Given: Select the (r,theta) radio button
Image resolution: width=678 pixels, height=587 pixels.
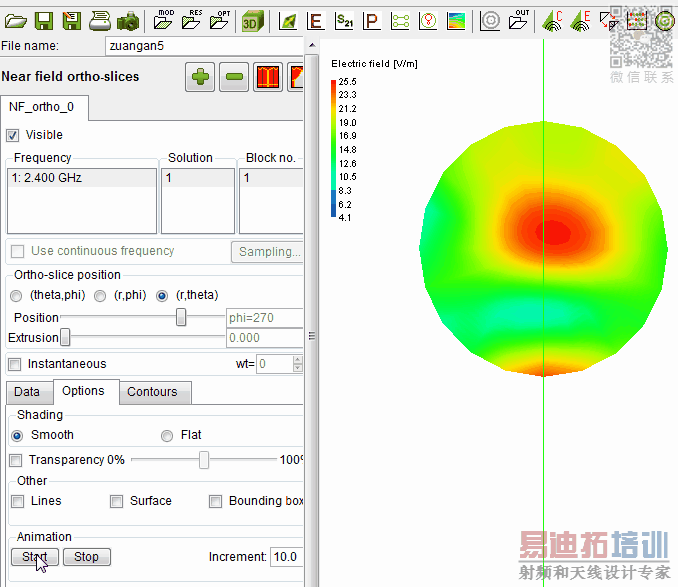Looking at the screenshot, I should [x=162, y=296].
